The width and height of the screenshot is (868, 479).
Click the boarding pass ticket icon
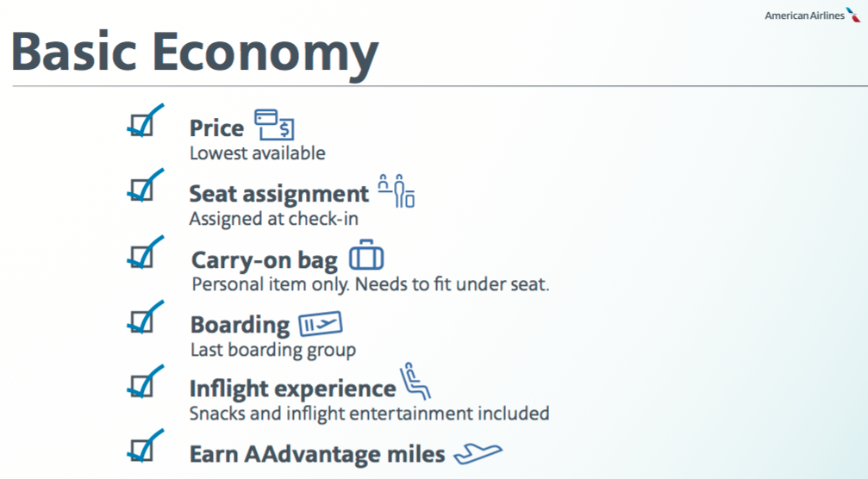(x=321, y=324)
